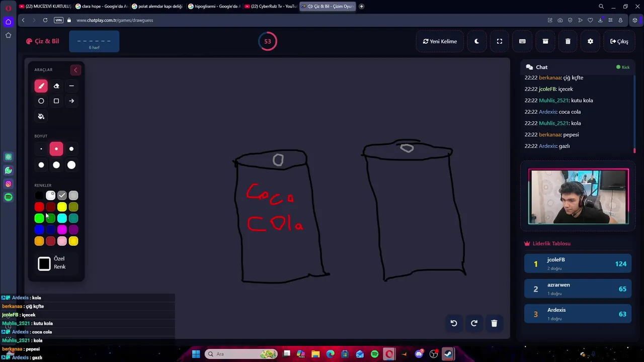Image resolution: width=644 pixels, height=362 pixels.
Task: Switch to the CyberRulz Tv YouTube tab
Action: pos(271,7)
